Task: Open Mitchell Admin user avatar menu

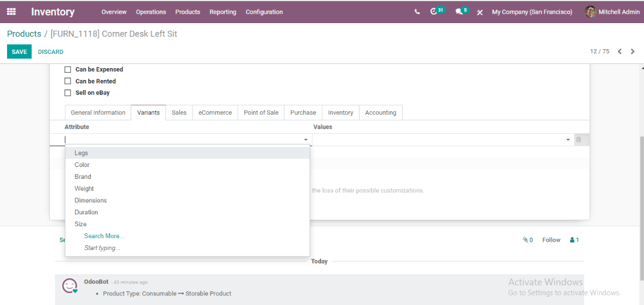Action: pyautogui.click(x=612, y=12)
